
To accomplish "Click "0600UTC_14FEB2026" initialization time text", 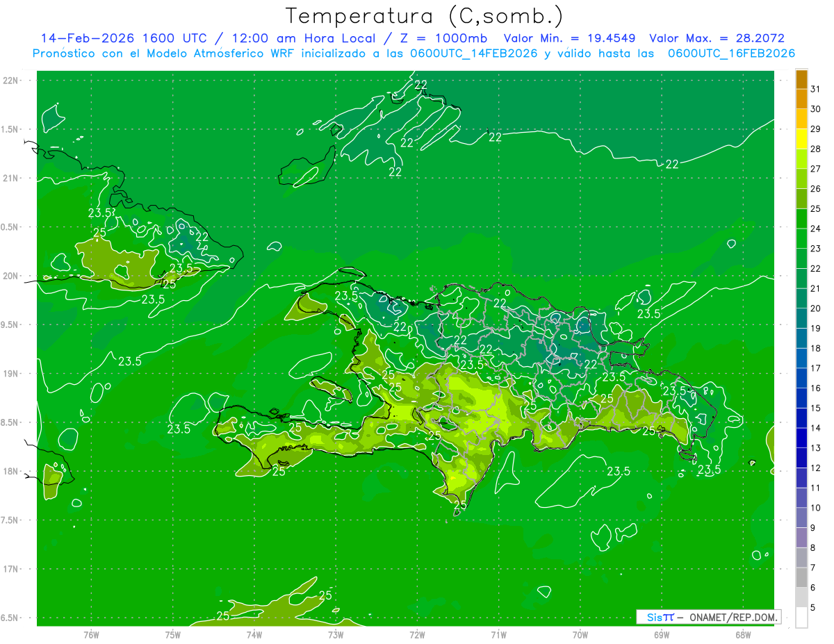I will click(x=474, y=53).
